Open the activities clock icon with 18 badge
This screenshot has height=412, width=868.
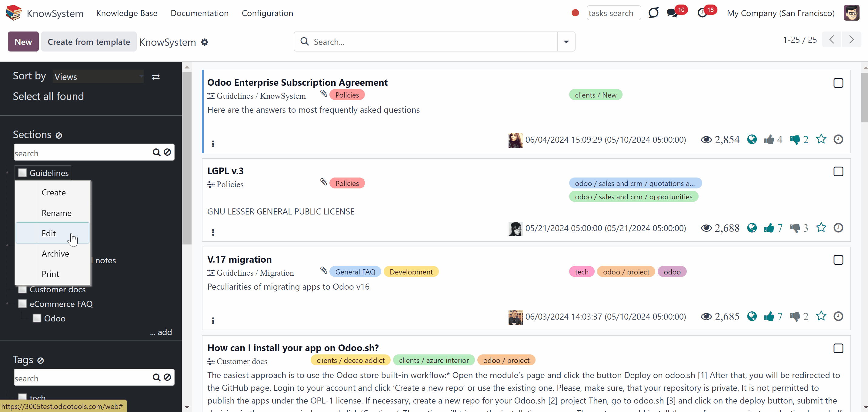(x=702, y=13)
